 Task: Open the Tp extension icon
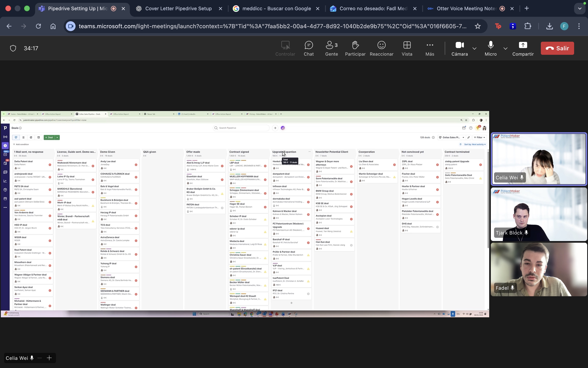click(x=498, y=26)
